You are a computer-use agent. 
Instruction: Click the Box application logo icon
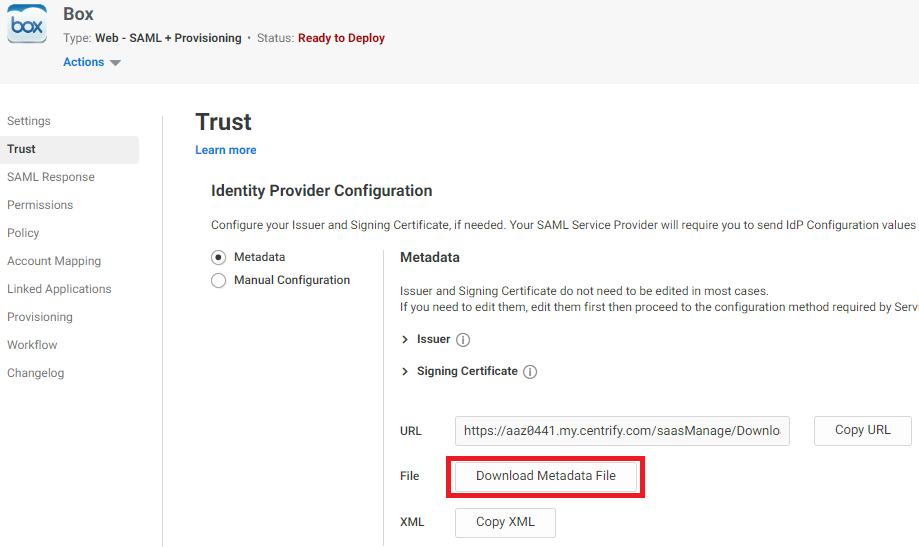coord(27,23)
